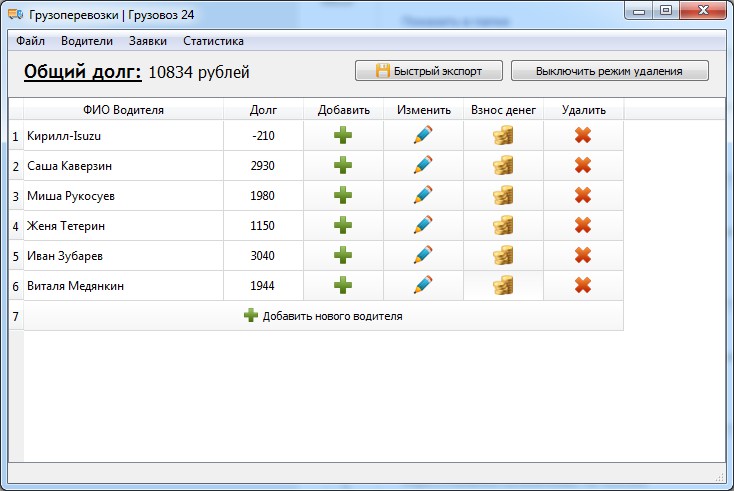734x491 pixels.
Task: Click Добавить нового водителя row button
Action: click(323, 316)
